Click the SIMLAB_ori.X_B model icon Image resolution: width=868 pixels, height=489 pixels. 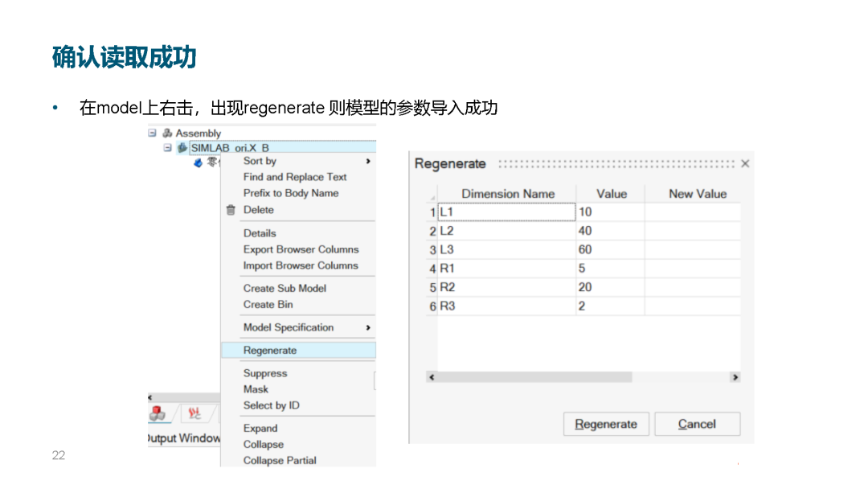pos(182,148)
